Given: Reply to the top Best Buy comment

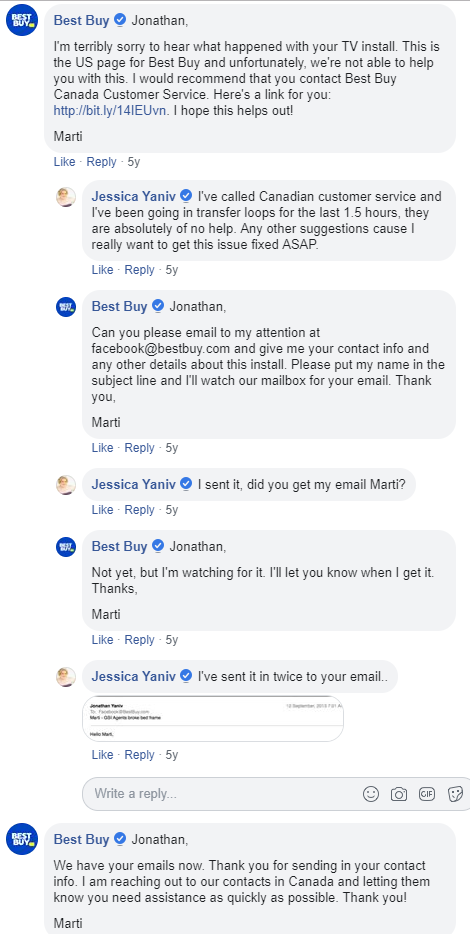Looking at the screenshot, I should 101,161.
